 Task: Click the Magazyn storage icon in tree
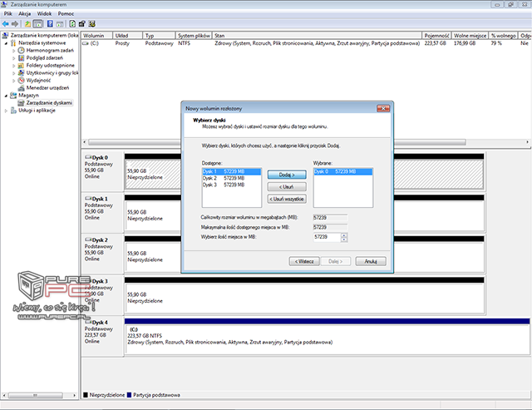(13, 96)
